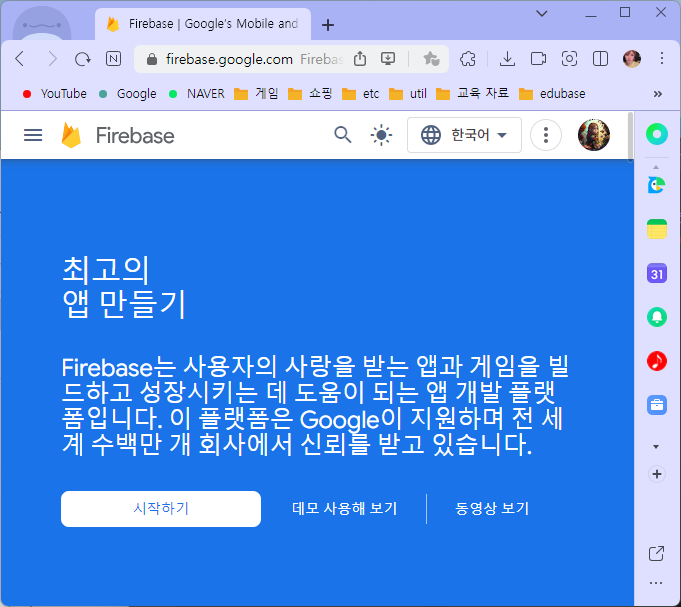
Task: Click the Firebase wordmark text
Action: tap(135, 135)
